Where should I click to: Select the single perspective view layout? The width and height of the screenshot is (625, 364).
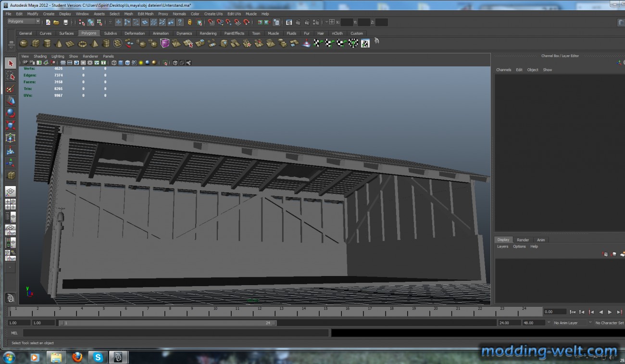point(11,192)
